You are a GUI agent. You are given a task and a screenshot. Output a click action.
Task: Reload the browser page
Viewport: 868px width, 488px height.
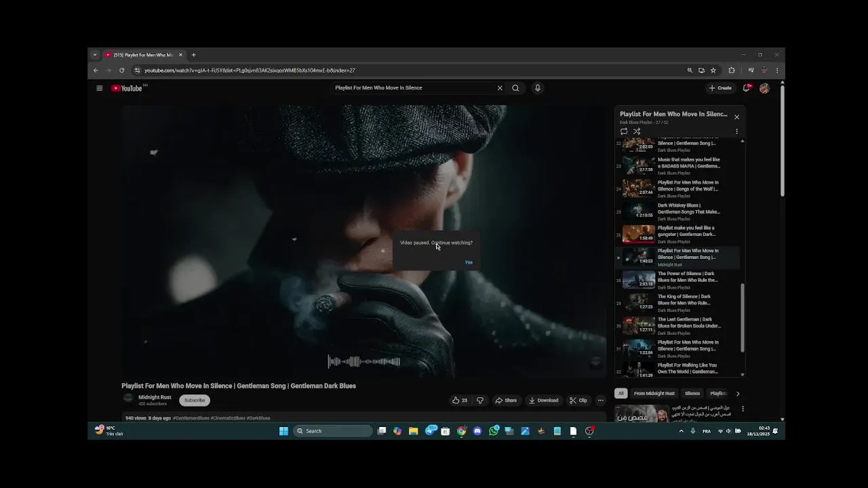pyautogui.click(x=122, y=70)
